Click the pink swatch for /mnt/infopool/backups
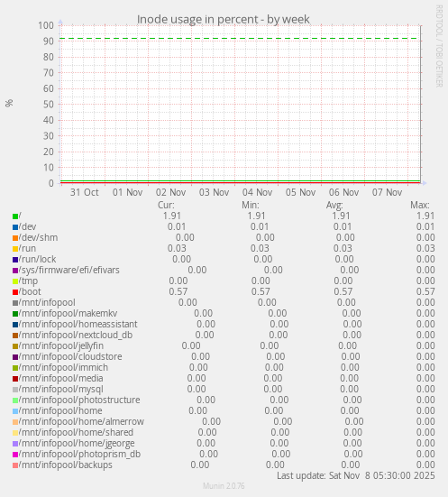 coord(15,465)
